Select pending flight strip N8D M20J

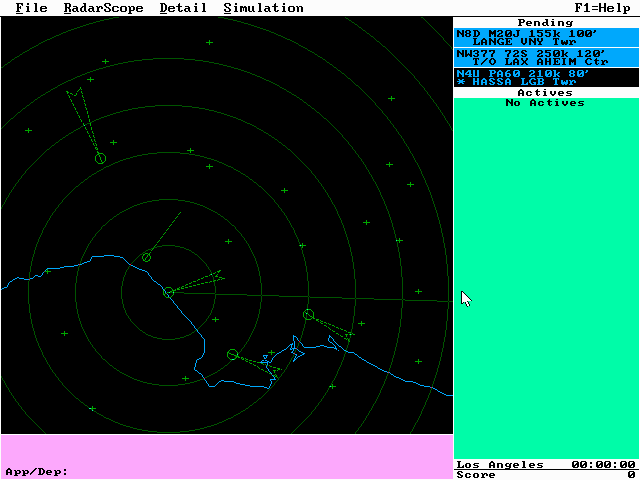545,37
